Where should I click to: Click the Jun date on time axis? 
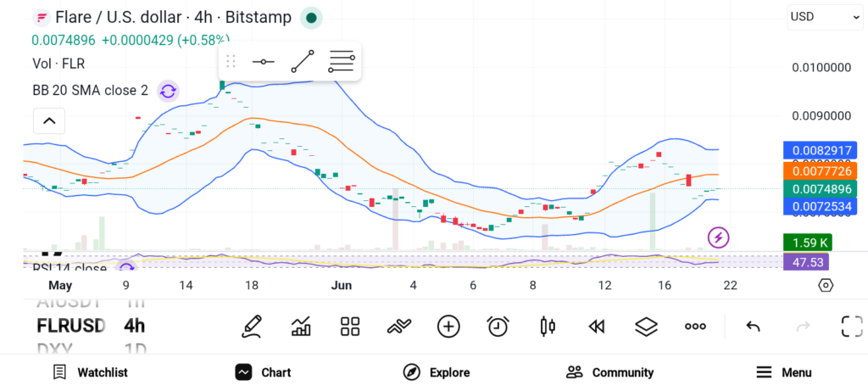tap(342, 286)
